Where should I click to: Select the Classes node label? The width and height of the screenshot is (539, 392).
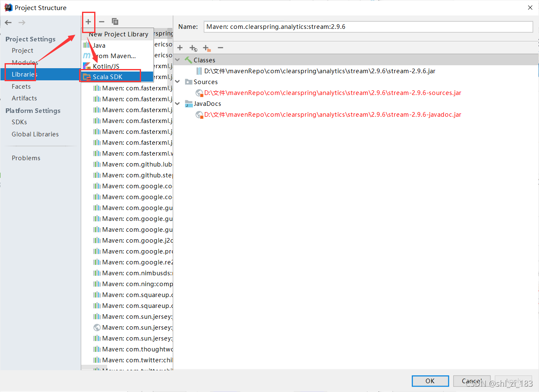tap(204, 60)
